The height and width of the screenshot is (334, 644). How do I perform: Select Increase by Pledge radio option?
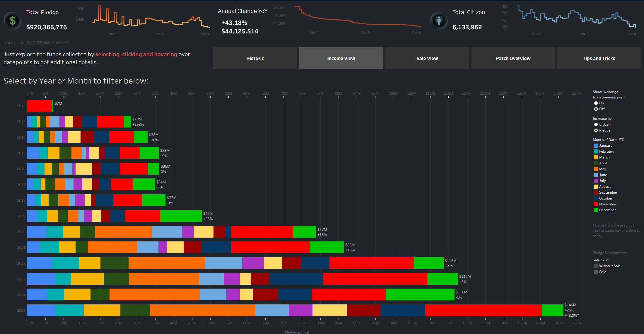click(x=596, y=130)
